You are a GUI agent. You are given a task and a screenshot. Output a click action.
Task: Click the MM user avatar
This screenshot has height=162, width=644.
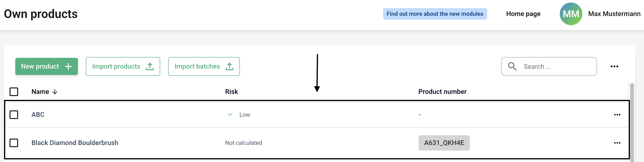point(571,14)
